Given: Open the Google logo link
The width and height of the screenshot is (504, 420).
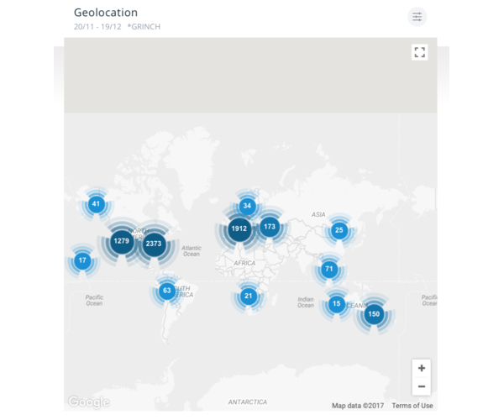Looking at the screenshot, I should pyautogui.click(x=88, y=402).
